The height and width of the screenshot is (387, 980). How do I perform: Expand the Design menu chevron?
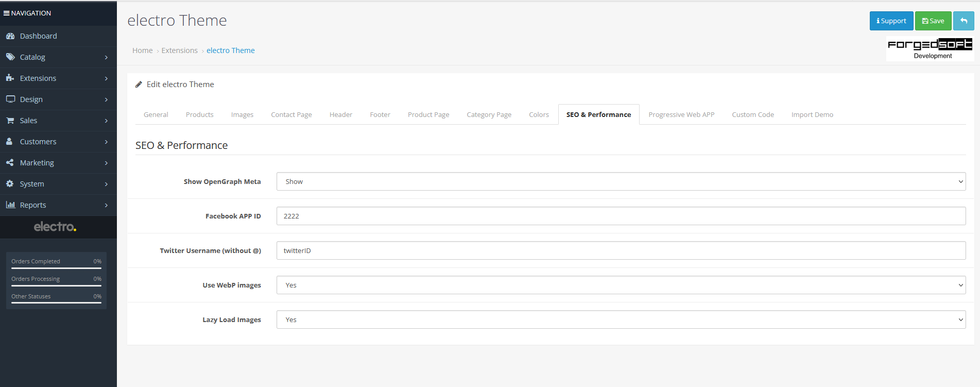(106, 99)
